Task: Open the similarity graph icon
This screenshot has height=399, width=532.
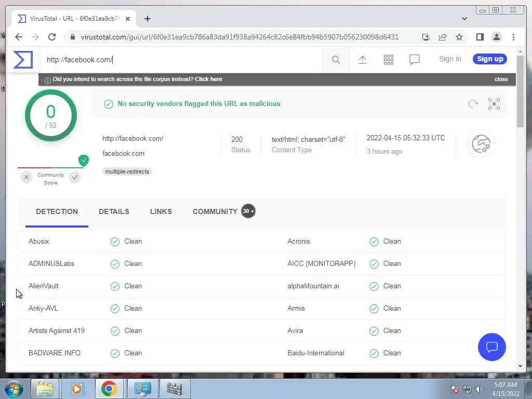Action: [x=494, y=104]
